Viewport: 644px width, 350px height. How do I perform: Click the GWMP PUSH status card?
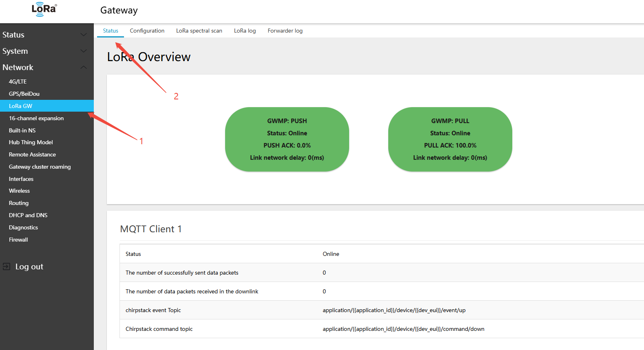[287, 139]
